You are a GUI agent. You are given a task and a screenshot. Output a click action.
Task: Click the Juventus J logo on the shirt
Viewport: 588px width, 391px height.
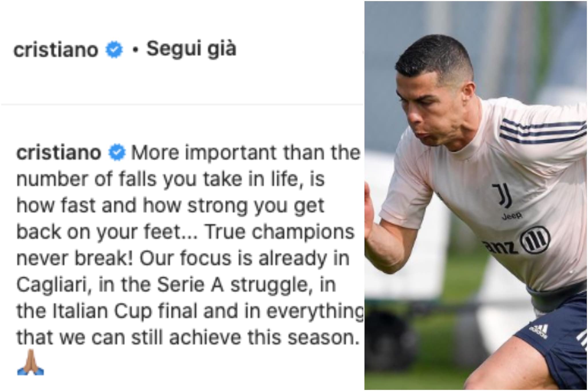pos(504,195)
